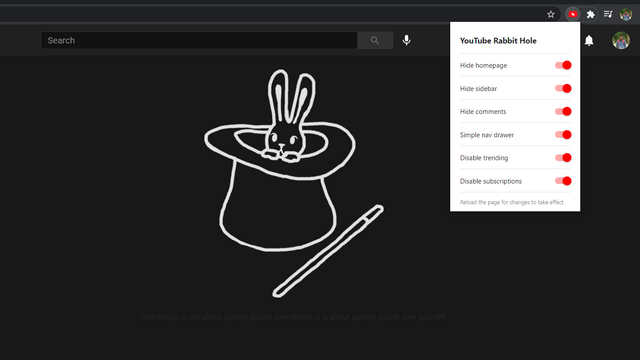Click the 'Simple nav drawer' label
Screen dimensions: 640x360
coord(487,135)
